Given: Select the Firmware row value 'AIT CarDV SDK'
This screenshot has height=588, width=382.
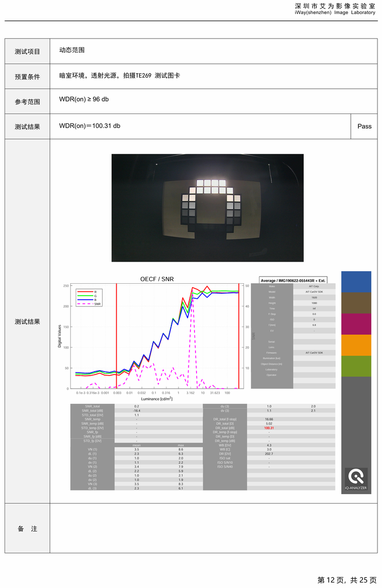Looking at the screenshot, I should tap(314, 353).
